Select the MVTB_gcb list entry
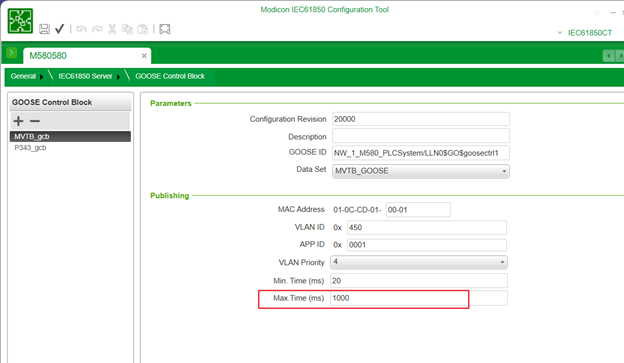Screen dimensions: 624x363 click(70, 137)
